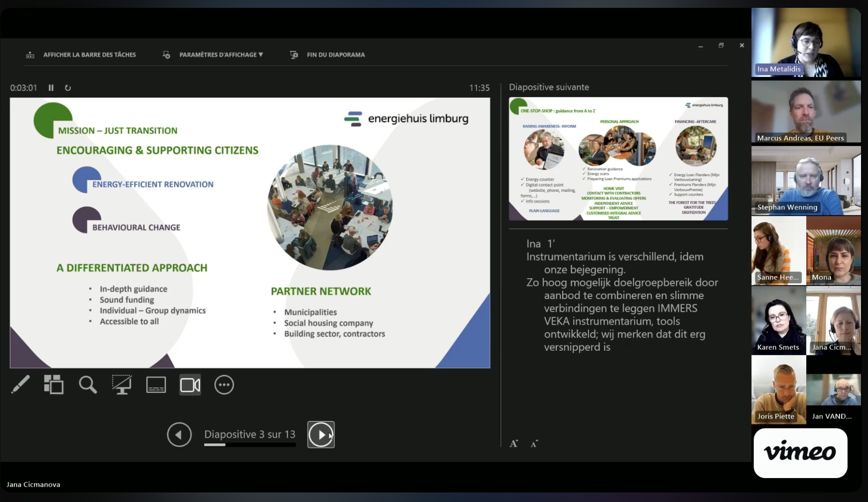
Task: Go to the previous slide arrow
Action: coord(179,434)
